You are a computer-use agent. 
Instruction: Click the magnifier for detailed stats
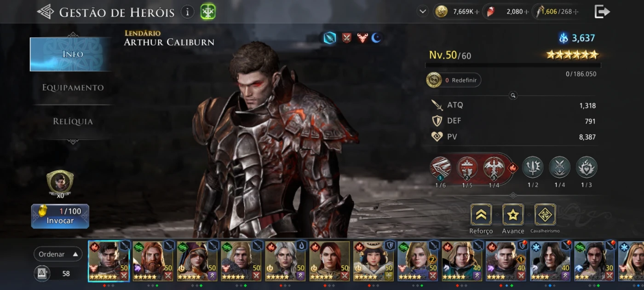point(513,96)
